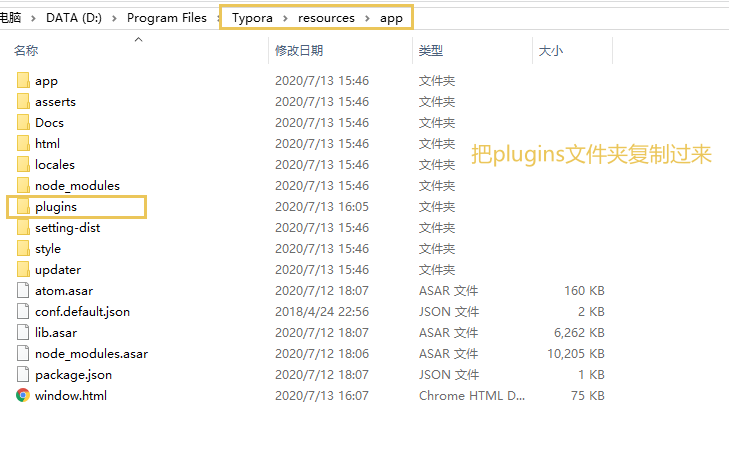The width and height of the screenshot is (729, 453).
Task: Sort by the 名称 column header
Action: click(26, 50)
